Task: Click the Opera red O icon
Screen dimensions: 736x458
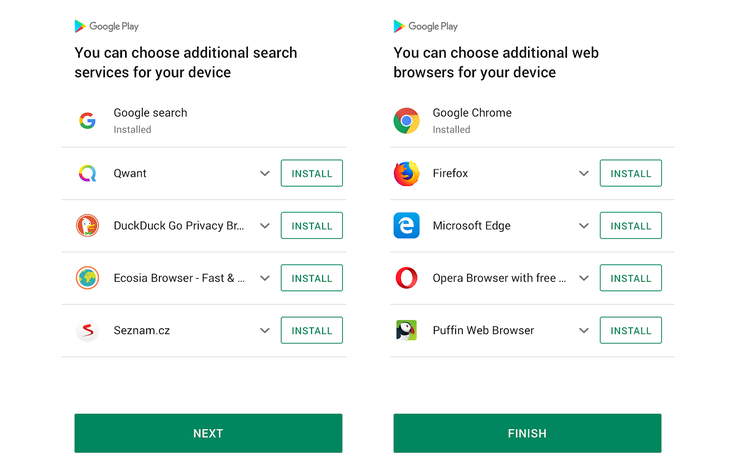Action: click(406, 278)
